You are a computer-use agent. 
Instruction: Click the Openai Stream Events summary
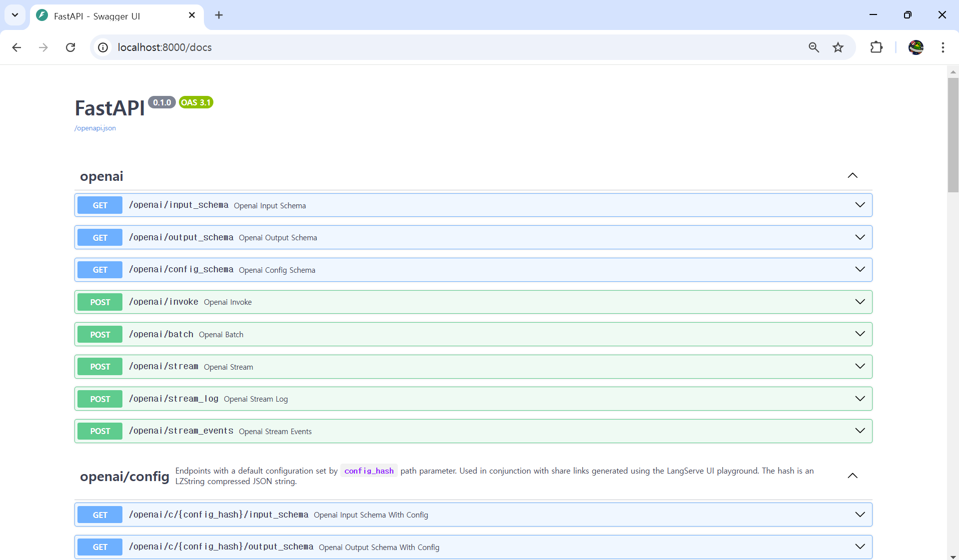point(275,432)
